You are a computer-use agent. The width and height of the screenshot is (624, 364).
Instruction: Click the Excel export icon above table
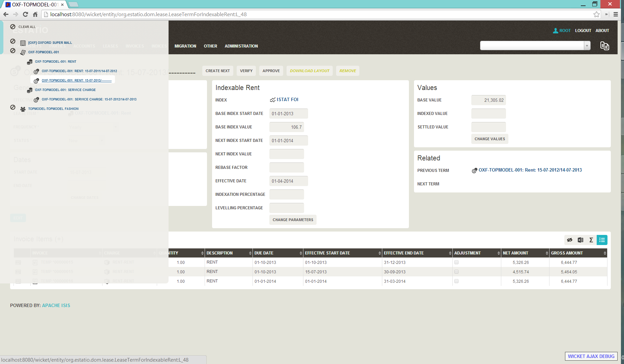(580, 240)
